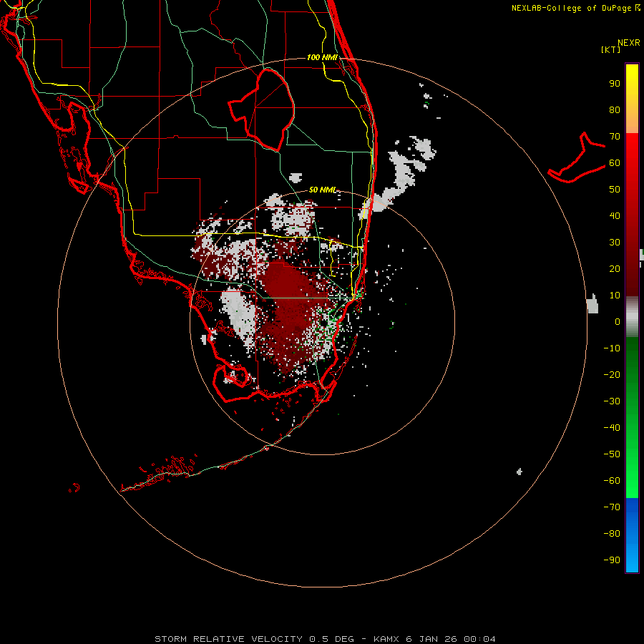Image resolution: width=644 pixels, height=644 pixels.
Task: Click the 80 value on velocity scale
Action: coord(615,110)
